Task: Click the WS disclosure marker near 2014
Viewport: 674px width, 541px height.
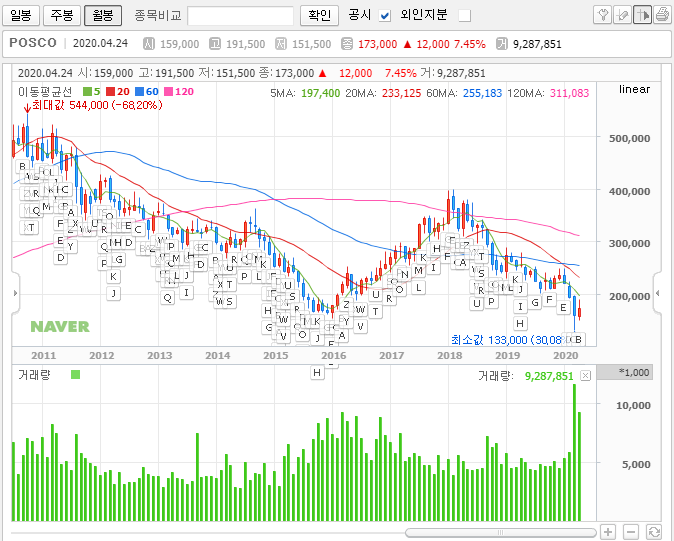Action: [x=224, y=302]
